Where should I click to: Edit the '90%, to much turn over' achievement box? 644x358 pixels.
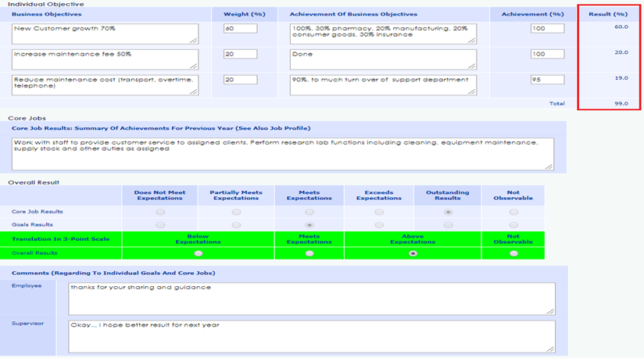tap(382, 84)
